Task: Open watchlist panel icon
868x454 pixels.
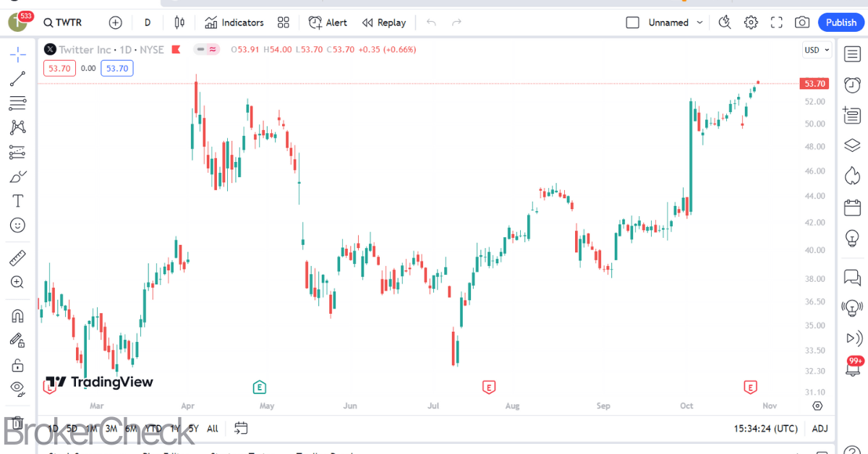Action: point(852,53)
